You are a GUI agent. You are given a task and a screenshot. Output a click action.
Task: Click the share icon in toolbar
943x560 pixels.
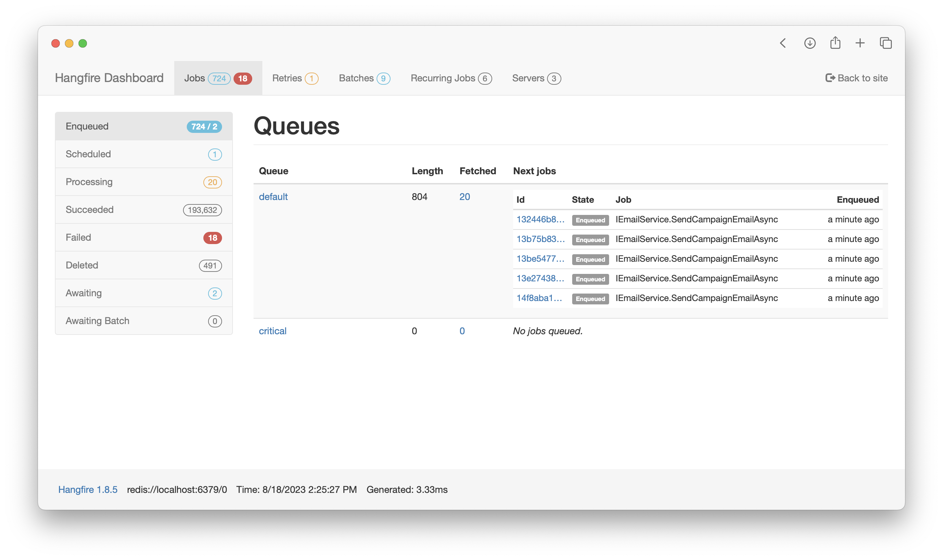(835, 43)
